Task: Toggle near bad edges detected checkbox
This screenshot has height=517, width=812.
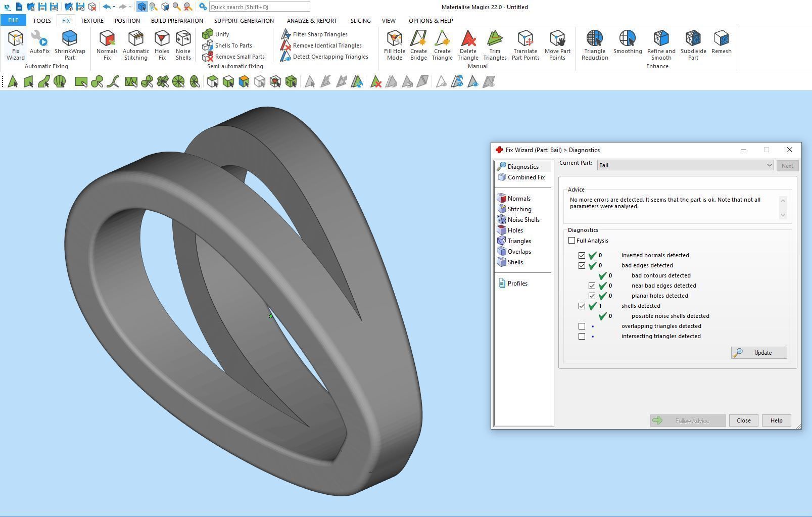Action: click(x=592, y=286)
